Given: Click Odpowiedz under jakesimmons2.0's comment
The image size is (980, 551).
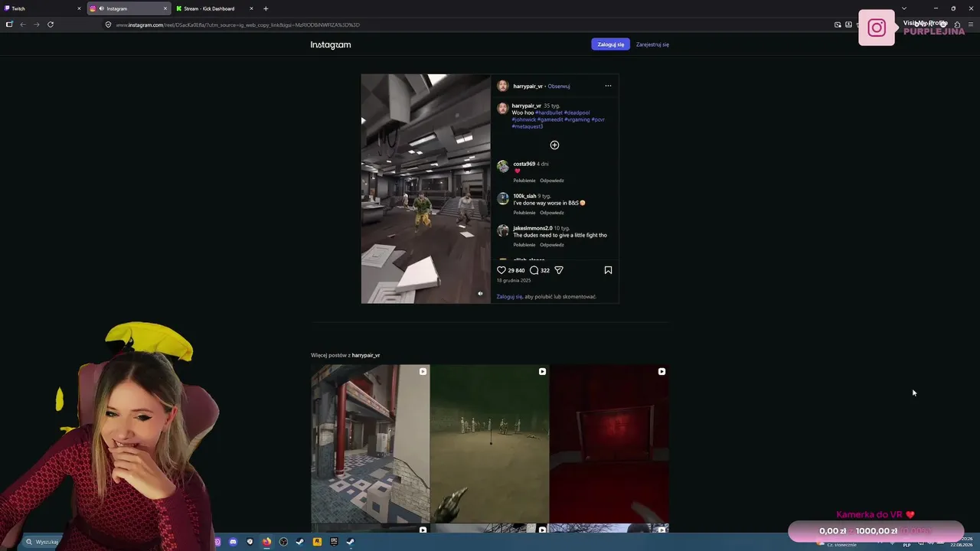Looking at the screenshot, I should coord(552,245).
